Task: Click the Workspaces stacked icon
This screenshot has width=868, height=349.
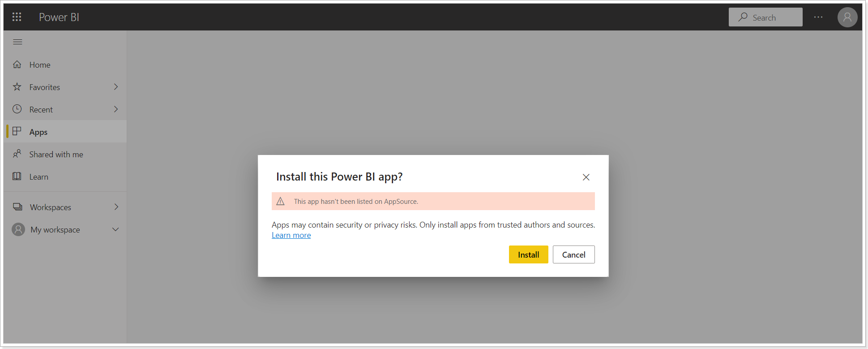Action: point(17,207)
